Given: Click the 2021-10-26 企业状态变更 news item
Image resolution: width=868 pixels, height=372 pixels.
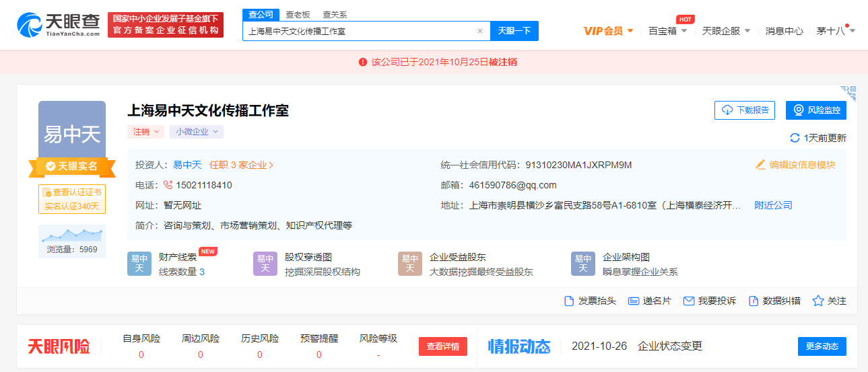Looking at the screenshot, I should (x=637, y=346).
